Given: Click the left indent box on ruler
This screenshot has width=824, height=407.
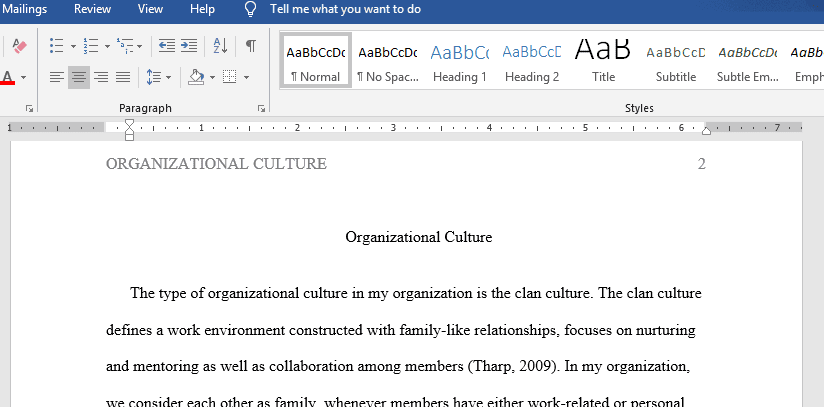Looking at the screenshot, I should [129, 137].
